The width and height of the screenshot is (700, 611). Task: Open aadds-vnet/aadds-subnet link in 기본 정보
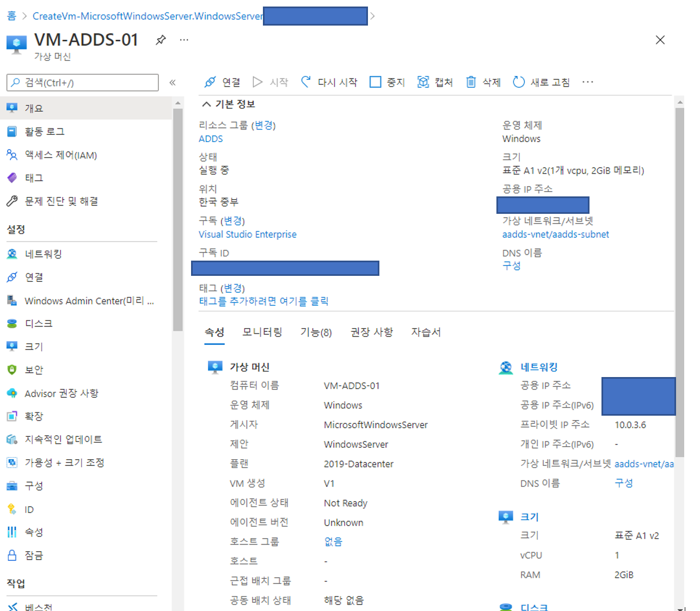[556, 234]
